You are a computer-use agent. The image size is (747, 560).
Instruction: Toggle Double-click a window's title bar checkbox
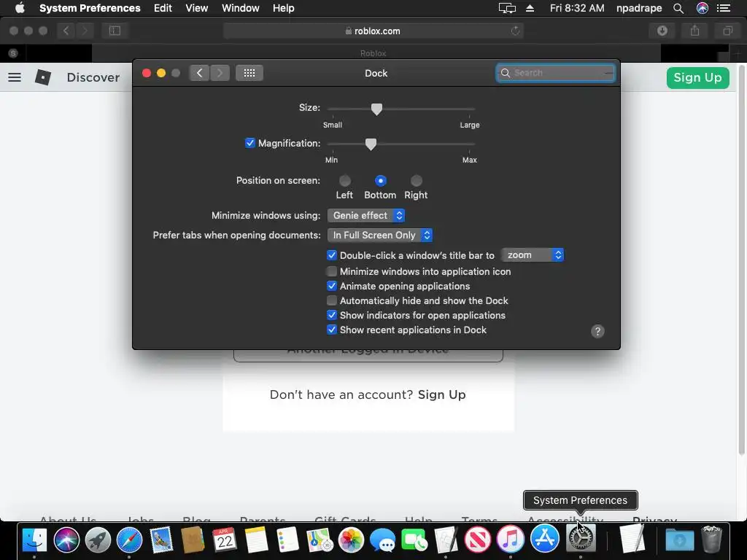click(332, 255)
